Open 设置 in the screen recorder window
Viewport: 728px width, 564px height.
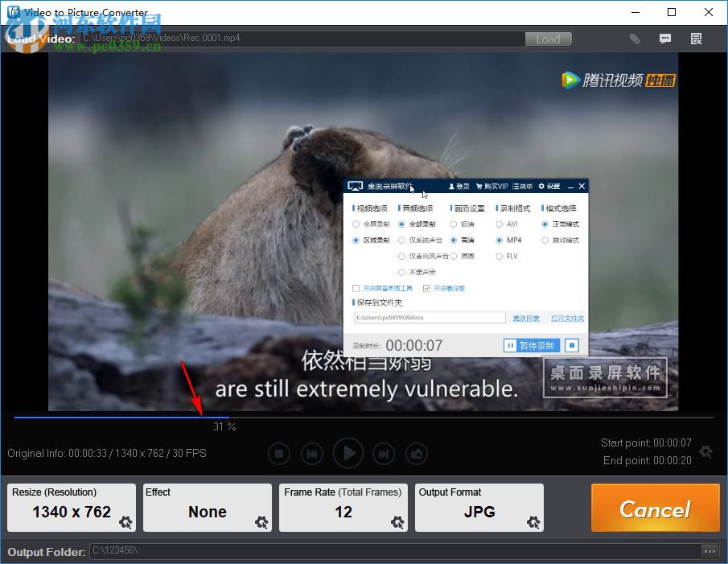551,186
